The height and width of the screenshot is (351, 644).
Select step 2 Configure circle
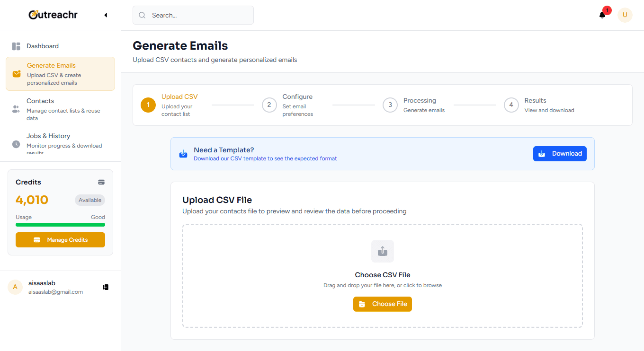coord(269,105)
